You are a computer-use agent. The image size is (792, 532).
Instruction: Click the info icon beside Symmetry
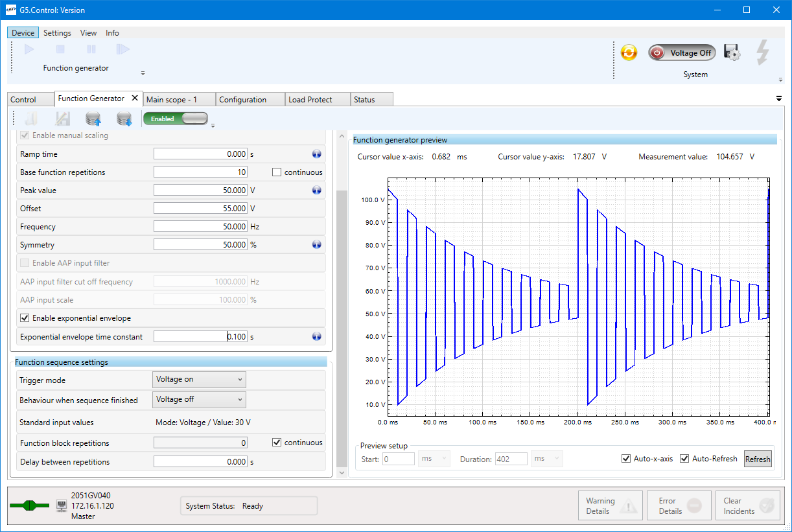pyautogui.click(x=316, y=245)
